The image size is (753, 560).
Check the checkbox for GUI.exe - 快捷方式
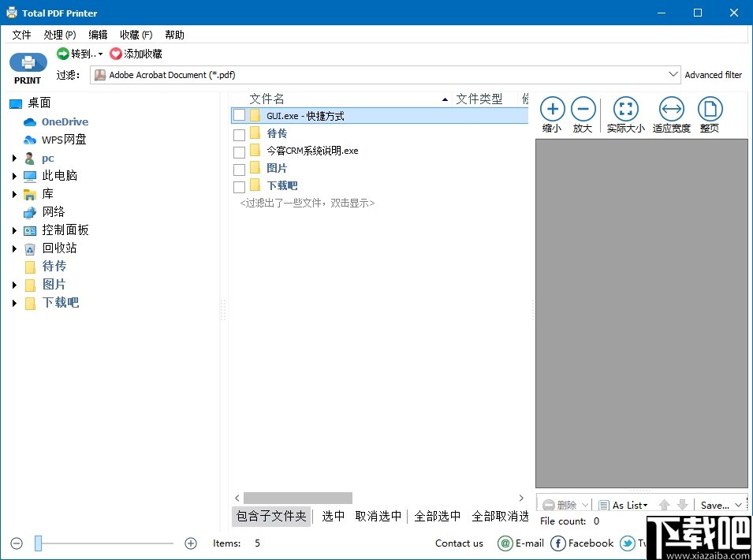[x=239, y=115]
